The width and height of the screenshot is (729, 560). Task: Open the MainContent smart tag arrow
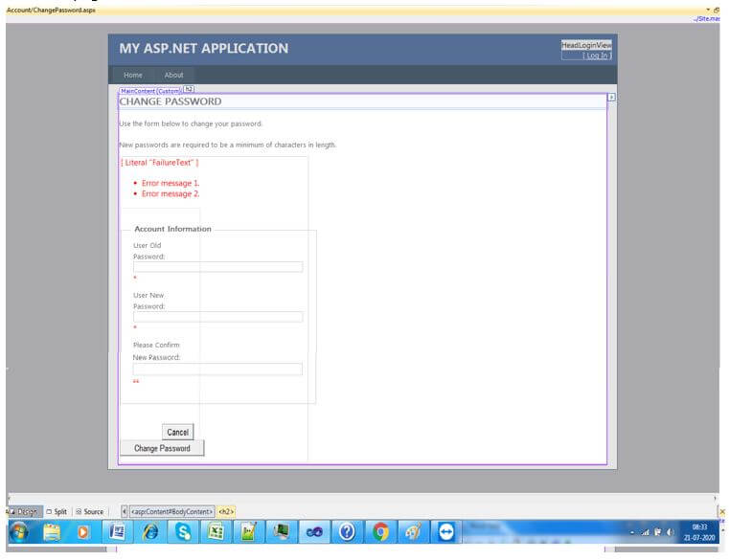(611, 97)
